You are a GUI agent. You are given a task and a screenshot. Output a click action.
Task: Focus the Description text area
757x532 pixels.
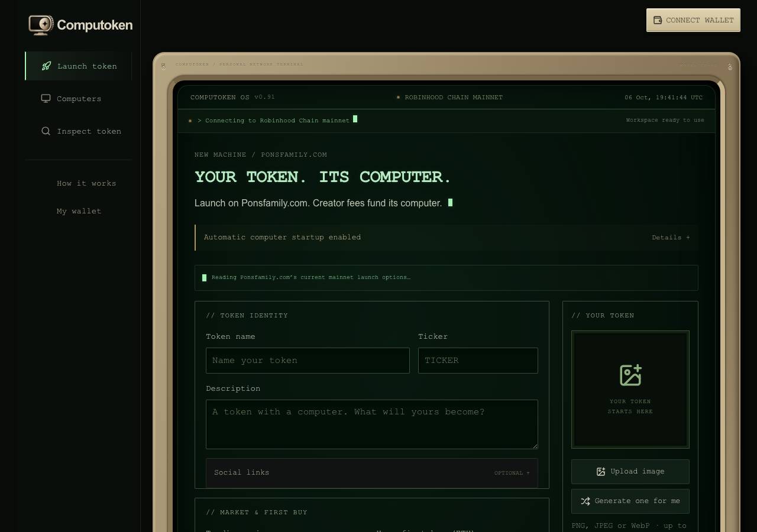(372, 424)
